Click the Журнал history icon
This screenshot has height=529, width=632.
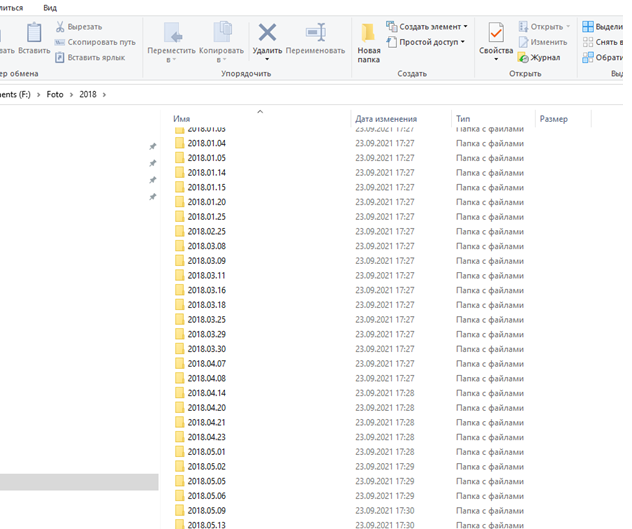pos(523,58)
